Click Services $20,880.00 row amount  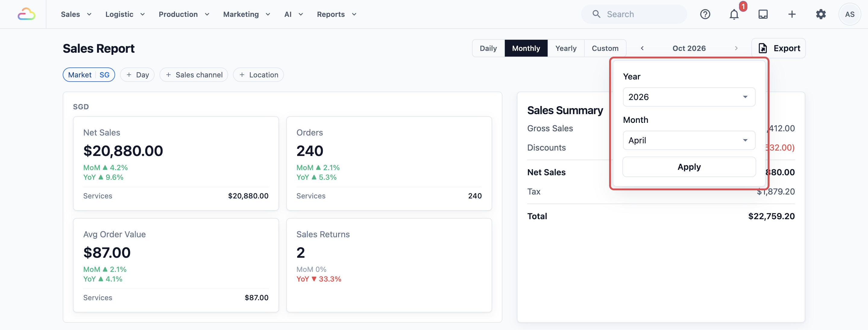point(248,196)
